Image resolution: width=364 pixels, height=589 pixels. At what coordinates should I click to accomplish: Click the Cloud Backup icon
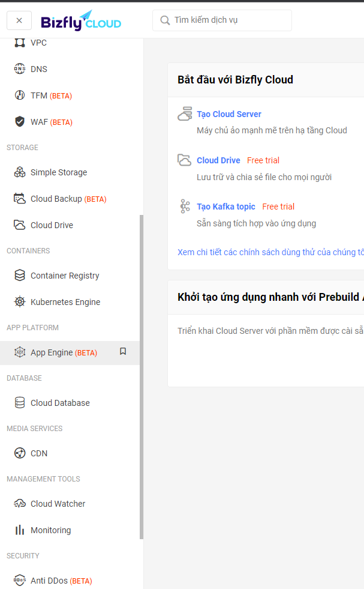20,199
